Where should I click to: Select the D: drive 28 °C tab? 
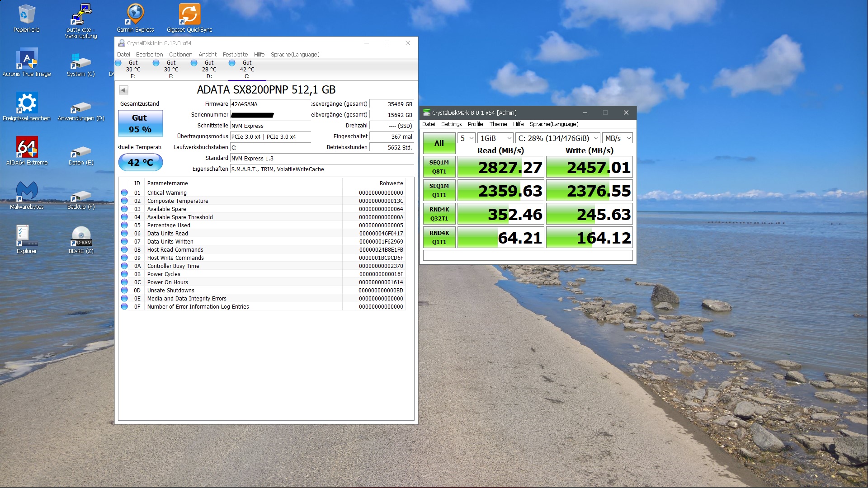pyautogui.click(x=209, y=69)
